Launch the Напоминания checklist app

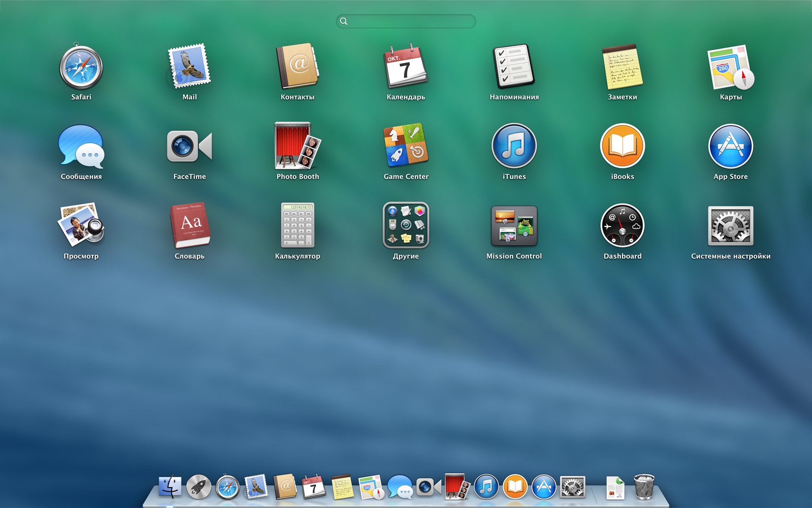[514, 66]
